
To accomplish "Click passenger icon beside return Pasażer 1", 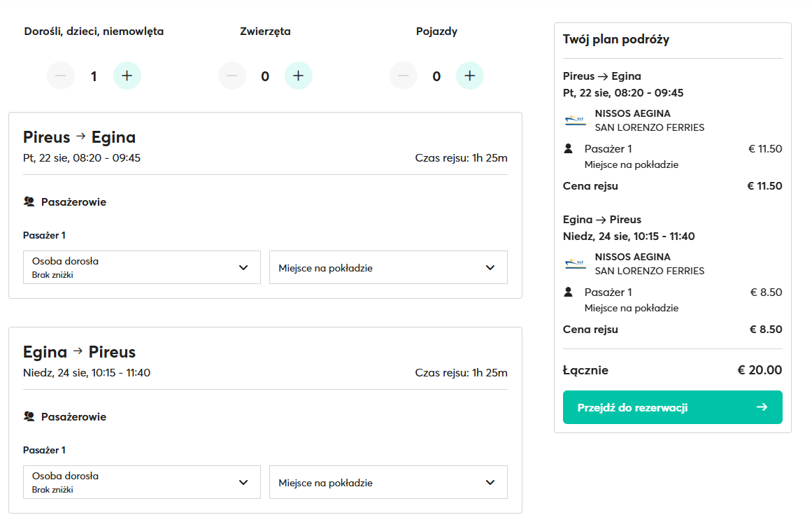I will [569, 292].
